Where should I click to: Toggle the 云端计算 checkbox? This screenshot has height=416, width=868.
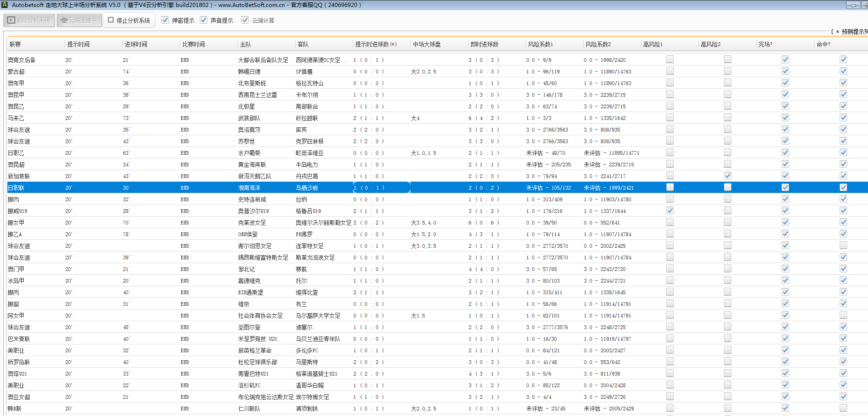tap(245, 20)
